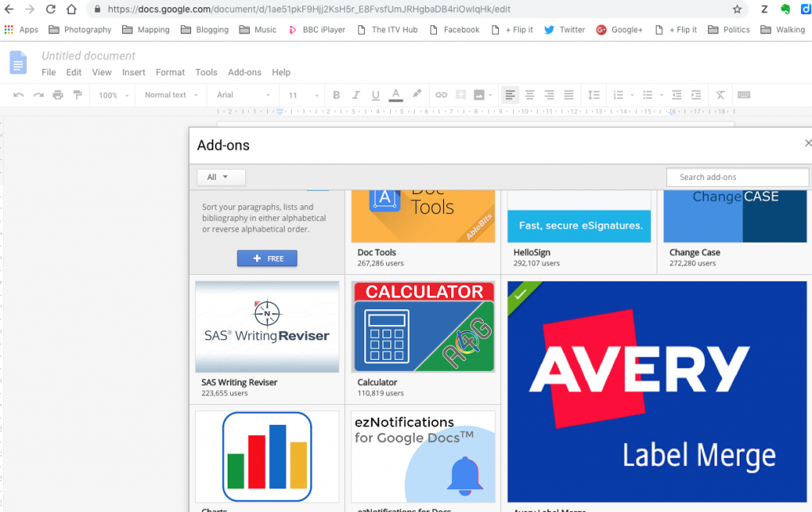The image size is (812, 512).
Task: Bookmark this page with star icon
Action: click(737, 10)
